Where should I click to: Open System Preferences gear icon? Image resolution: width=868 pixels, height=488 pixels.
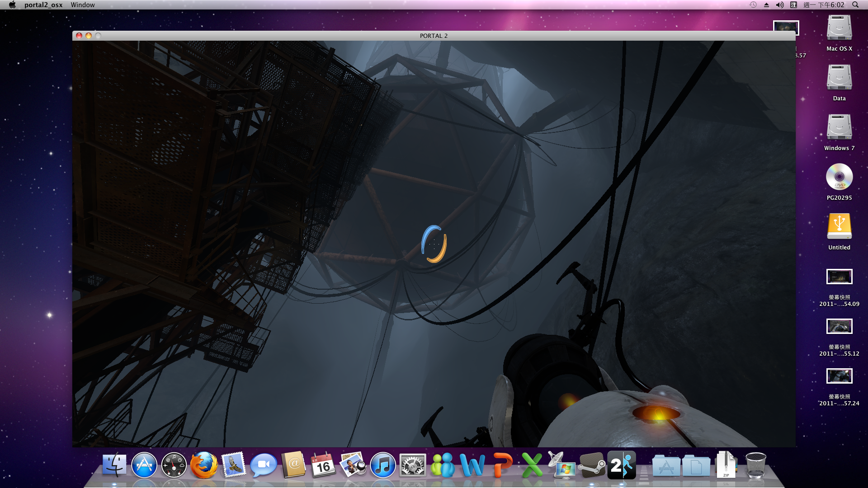[x=412, y=465]
